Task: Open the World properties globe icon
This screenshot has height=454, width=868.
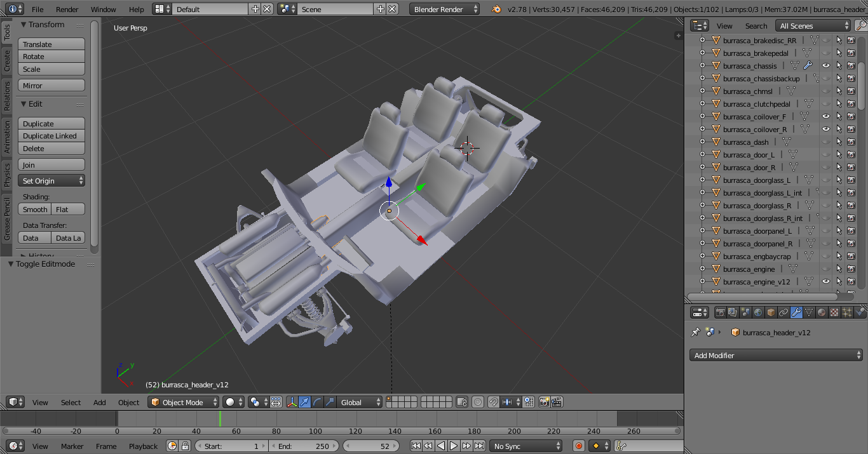Action: [758, 312]
